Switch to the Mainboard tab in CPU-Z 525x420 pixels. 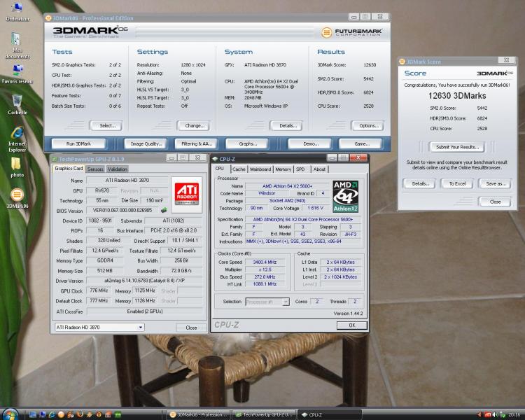pos(260,169)
